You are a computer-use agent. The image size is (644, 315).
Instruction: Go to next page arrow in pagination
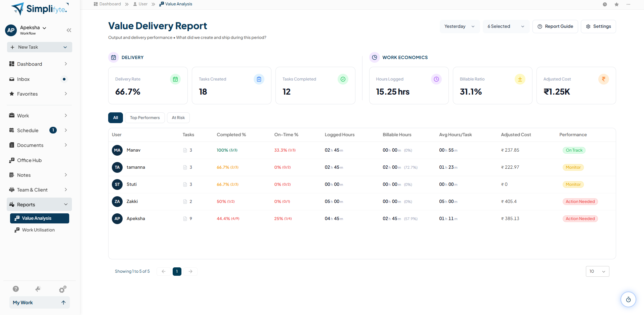(x=190, y=271)
